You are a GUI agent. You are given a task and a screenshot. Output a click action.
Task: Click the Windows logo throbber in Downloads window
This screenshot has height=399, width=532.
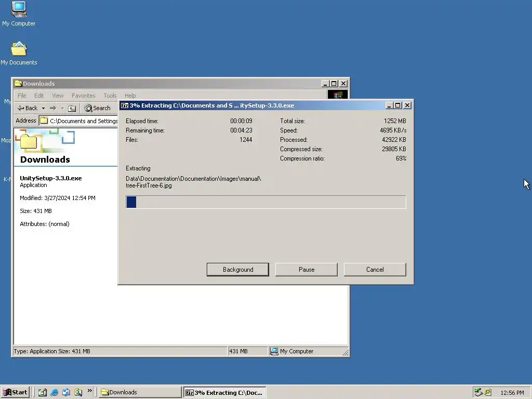pos(338,95)
